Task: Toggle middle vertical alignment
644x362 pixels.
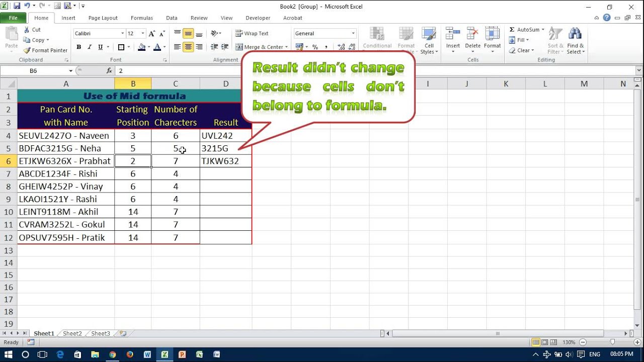Action: tap(188, 34)
